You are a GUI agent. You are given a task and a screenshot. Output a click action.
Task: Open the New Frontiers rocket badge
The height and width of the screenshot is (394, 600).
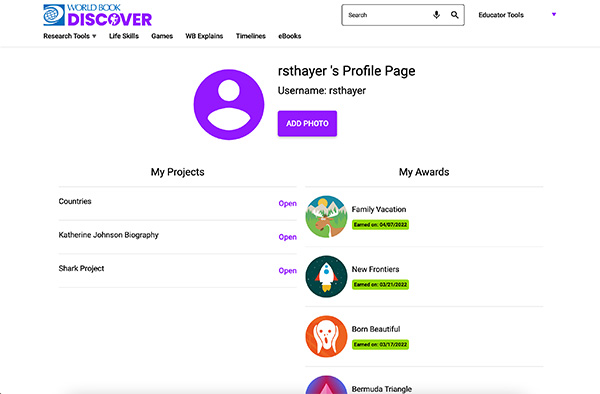[x=326, y=276]
